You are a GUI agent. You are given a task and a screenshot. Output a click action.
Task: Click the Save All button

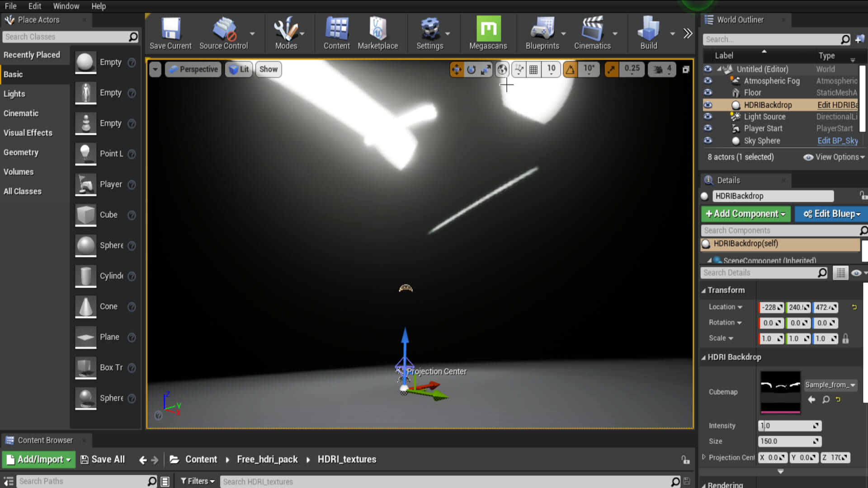point(103,460)
